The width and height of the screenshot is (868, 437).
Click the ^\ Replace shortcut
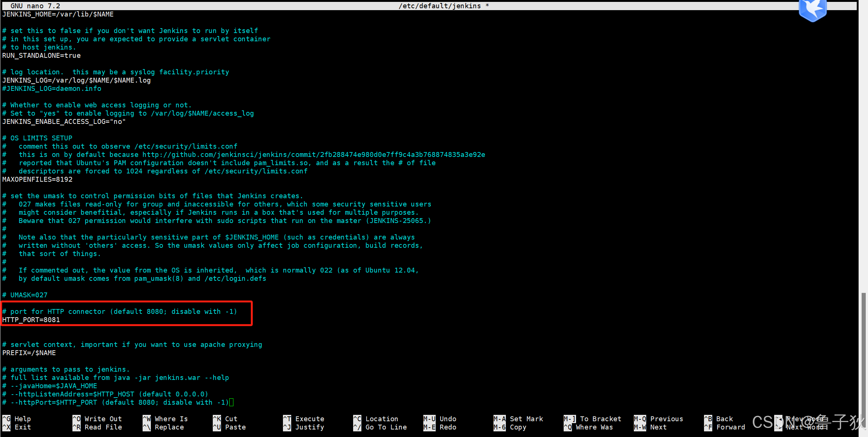point(163,427)
